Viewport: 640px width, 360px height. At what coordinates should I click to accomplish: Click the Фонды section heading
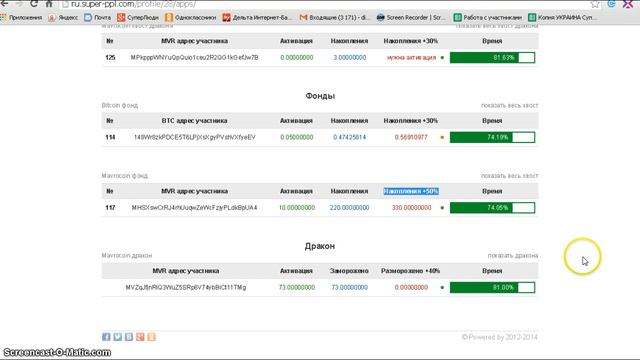point(320,96)
